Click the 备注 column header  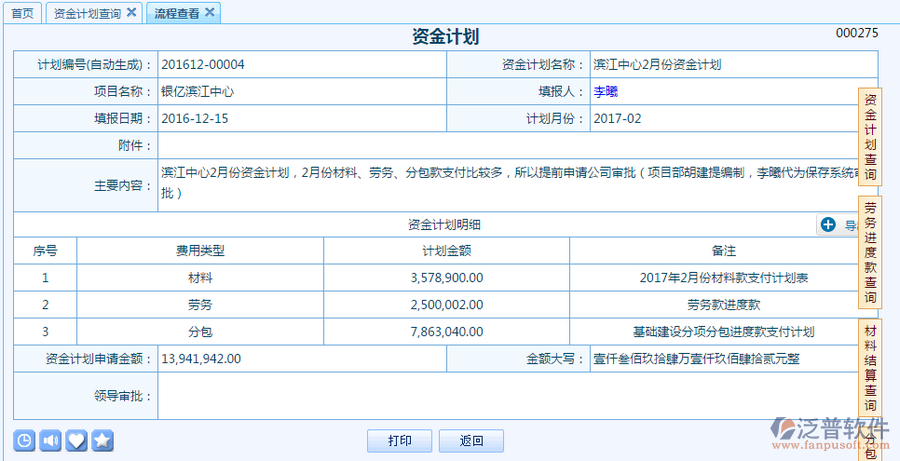click(724, 251)
